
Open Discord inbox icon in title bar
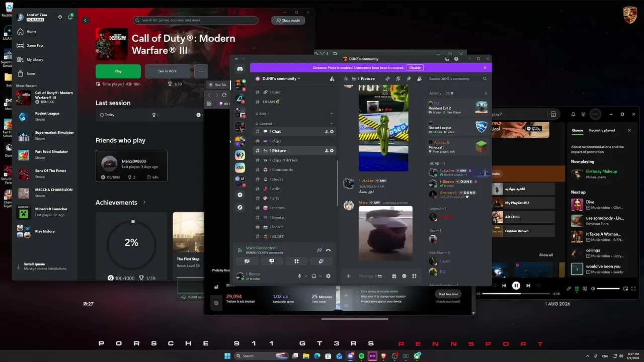pyautogui.click(x=447, y=59)
